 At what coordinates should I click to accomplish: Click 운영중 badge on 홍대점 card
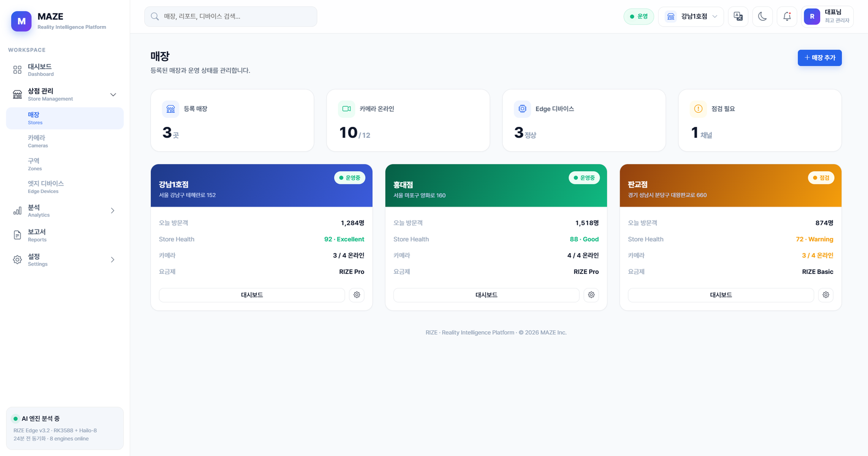point(584,178)
